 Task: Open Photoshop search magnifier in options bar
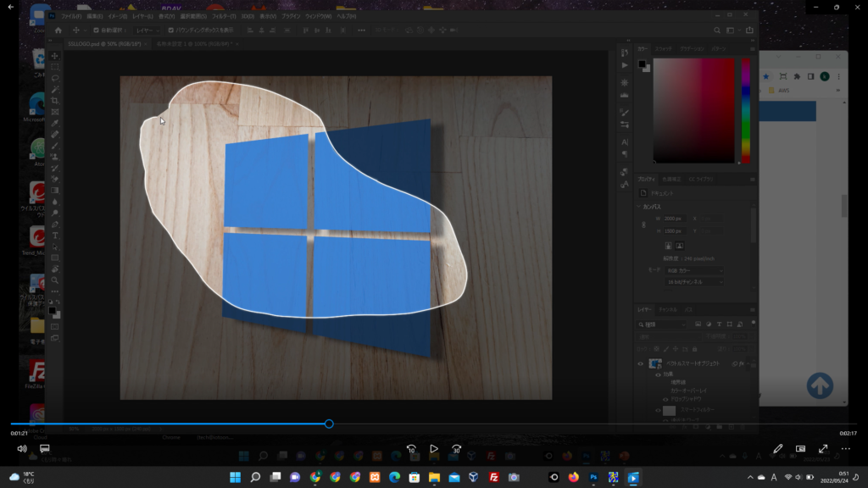tap(717, 30)
